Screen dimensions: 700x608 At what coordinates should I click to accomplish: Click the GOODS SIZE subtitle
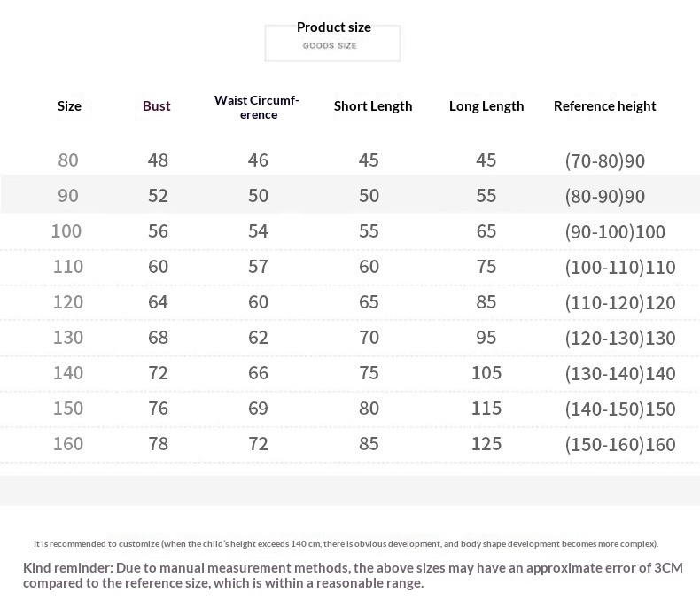tap(330, 45)
